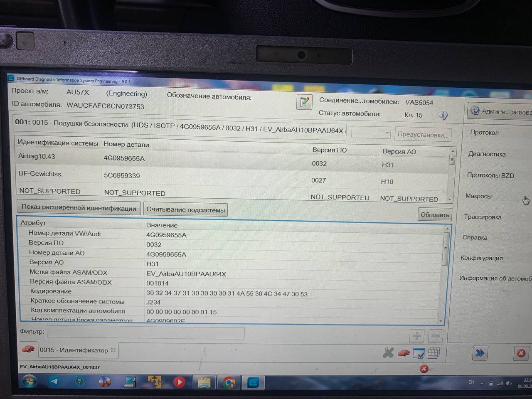This screenshot has width=532, height=399.
Task: Click the plus button next to filter
Action: pyautogui.click(x=417, y=336)
